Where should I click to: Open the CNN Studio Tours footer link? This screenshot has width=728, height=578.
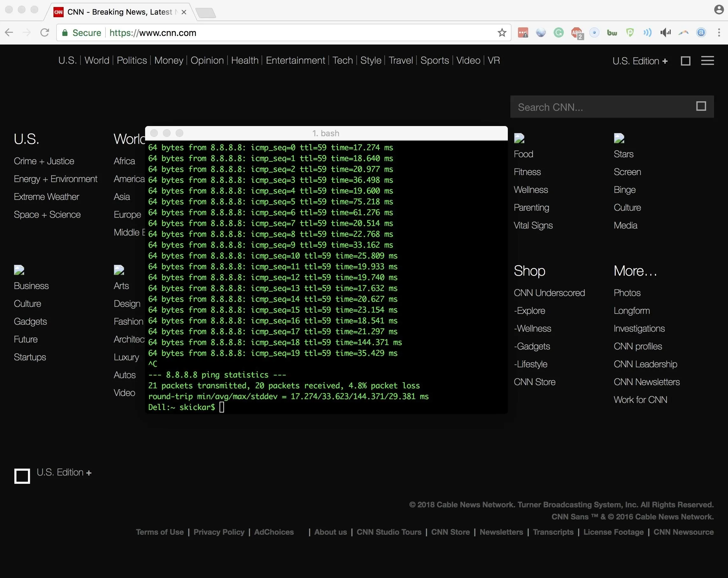(x=389, y=532)
